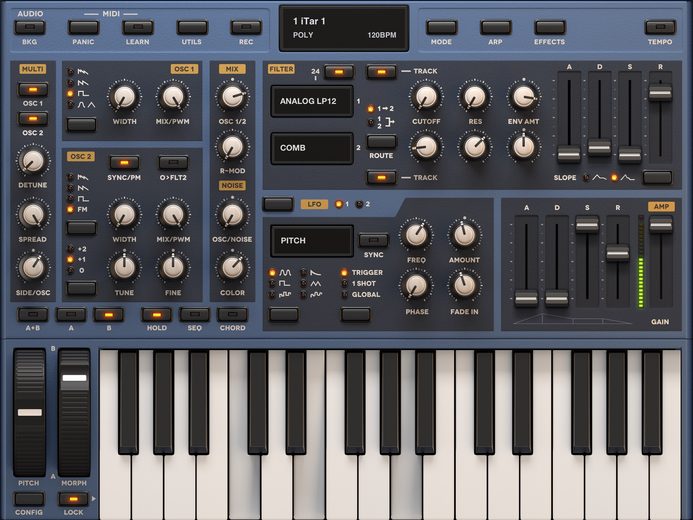Click the TEMPO button
The image size is (693, 520).
660,27
